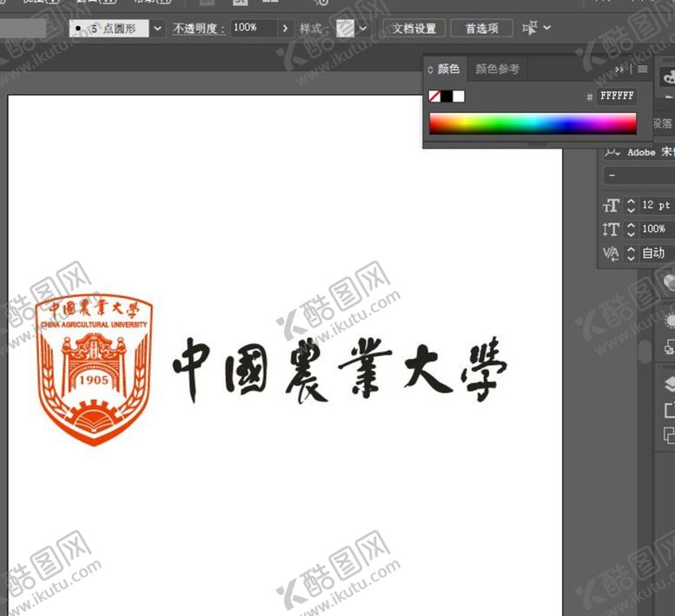Viewport: 675px width, 616px height.
Task: Click the vertical scale stepper arrows
Action: (x=632, y=229)
